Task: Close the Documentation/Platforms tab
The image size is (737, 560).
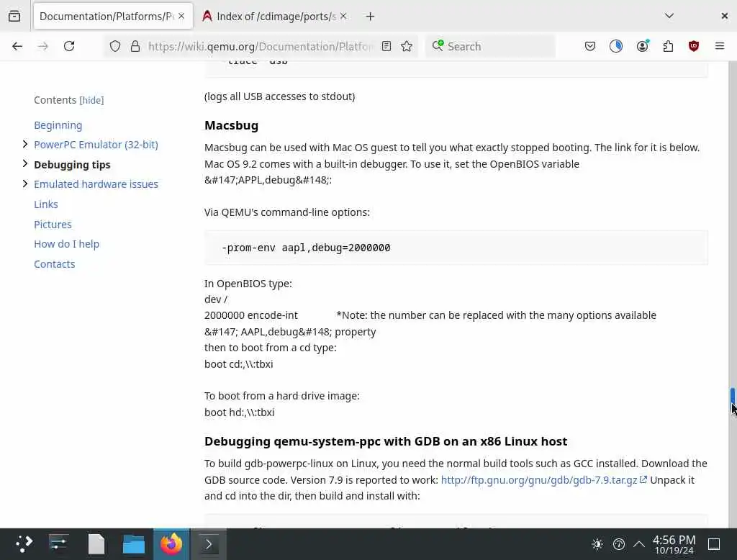Action: pos(181,16)
